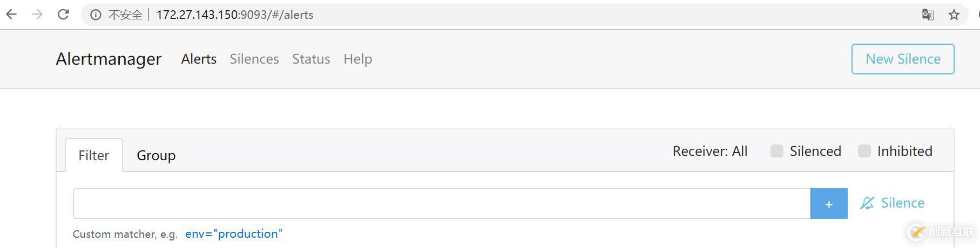The height and width of the screenshot is (248, 980).
Task: Click the New Silence button
Action: coord(903,59)
